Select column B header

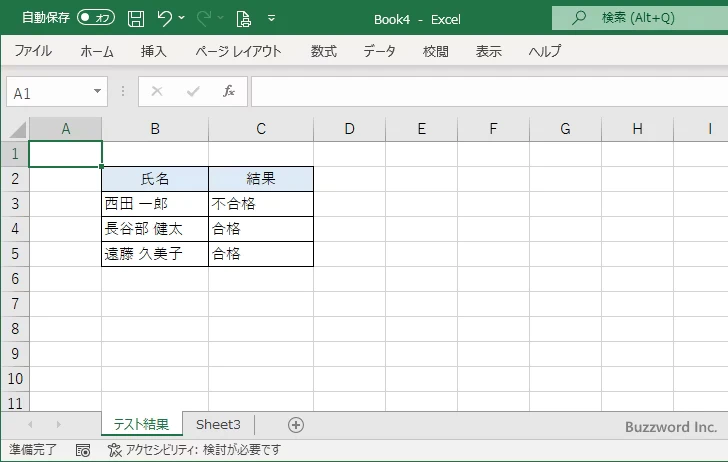pos(155,129)
